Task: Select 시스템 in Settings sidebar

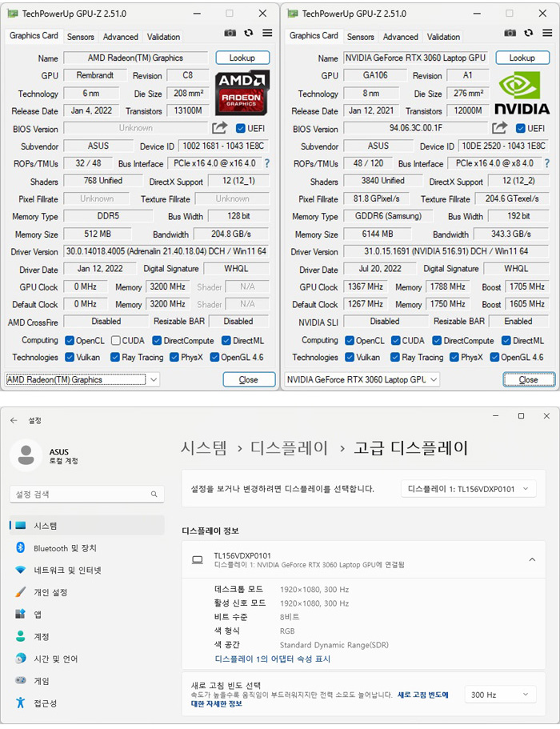Action: 87,526
